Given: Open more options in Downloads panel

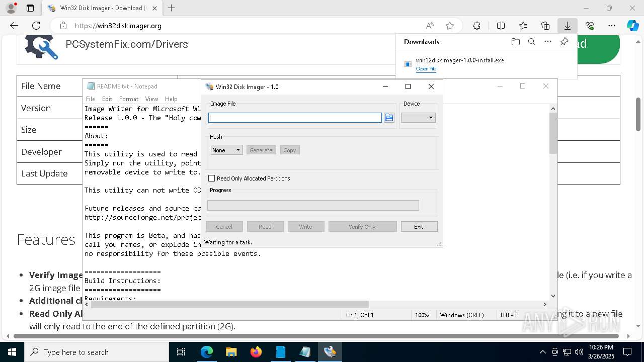Looking at the screenshot, I should [548, 42].
